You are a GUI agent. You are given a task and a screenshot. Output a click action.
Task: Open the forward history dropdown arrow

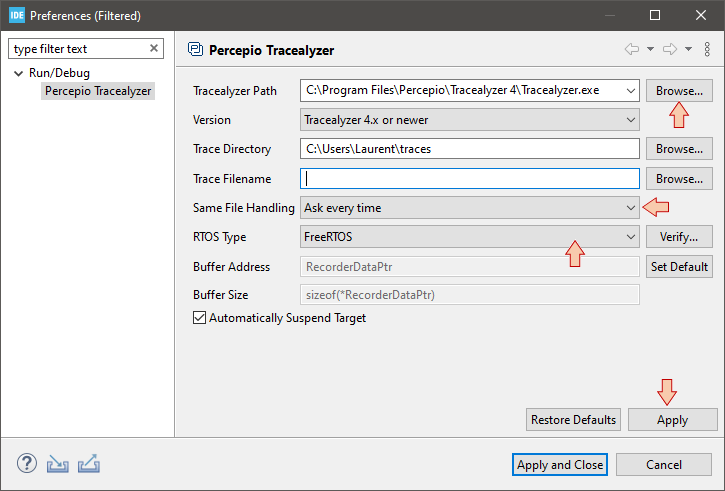pyautogui.click(x=688, y=49)
